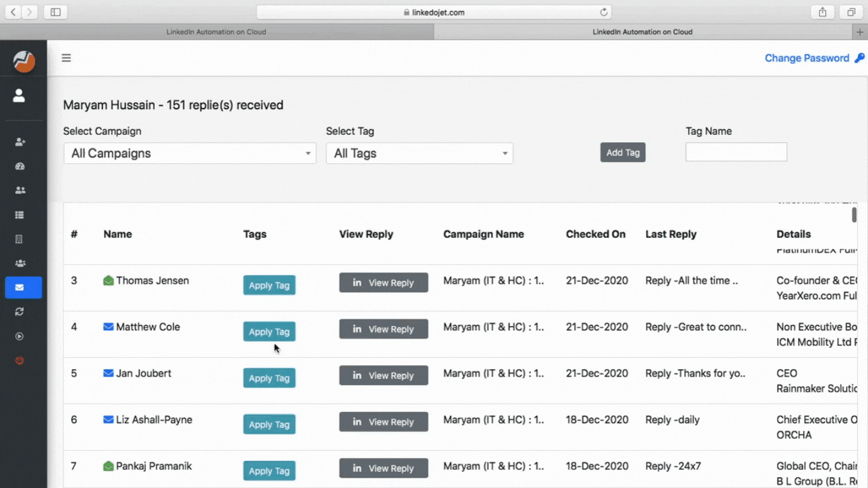Click View Reply for Pankaj Pramanik
This screenshot has height=488, width=868.
384,468
